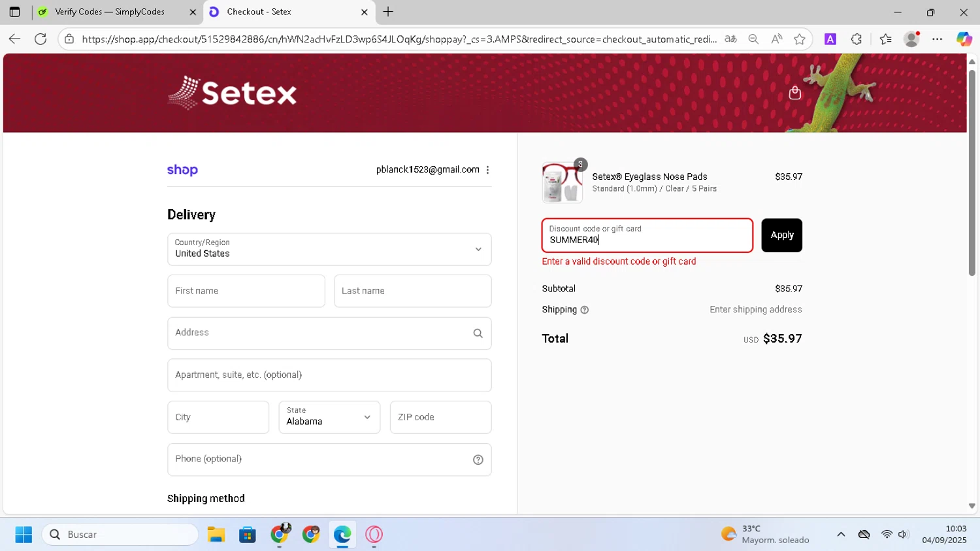980x551 pixels.
Task: Click the Apartment, suite field
Action: (329, 375)
